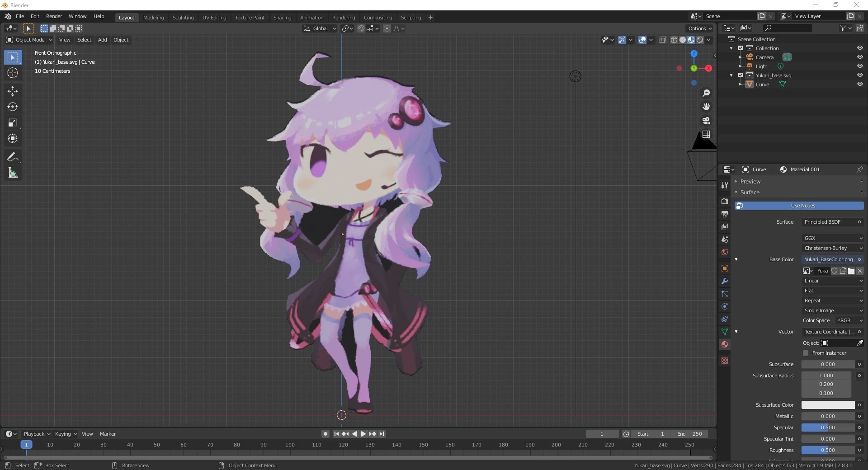Open the Object Mode dropdown
This screenshot has height=470, width=868.
point(29,40)
